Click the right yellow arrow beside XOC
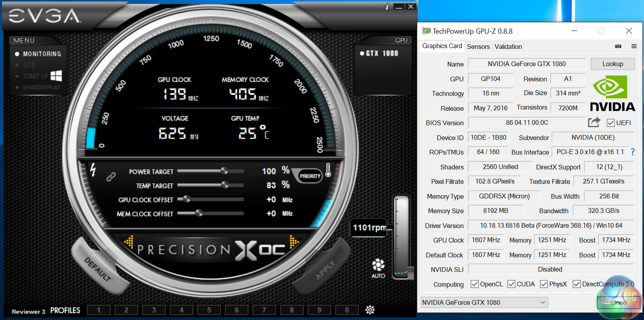Screen dimensions: 644x320 pos(294,242)
